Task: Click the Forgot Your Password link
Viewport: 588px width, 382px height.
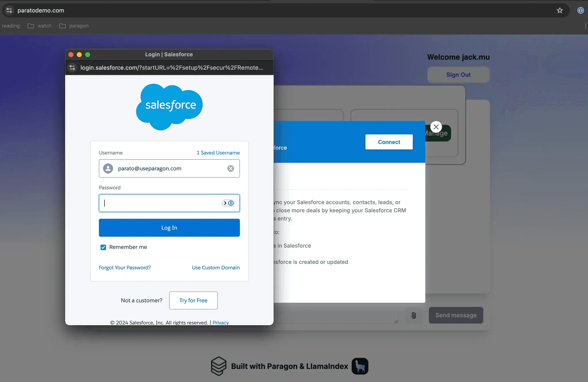Action: 125,268
